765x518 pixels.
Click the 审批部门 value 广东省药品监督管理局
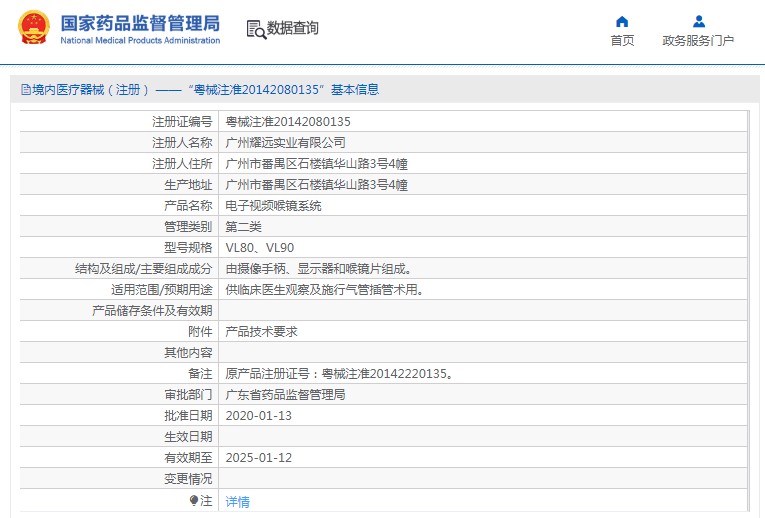285,394
